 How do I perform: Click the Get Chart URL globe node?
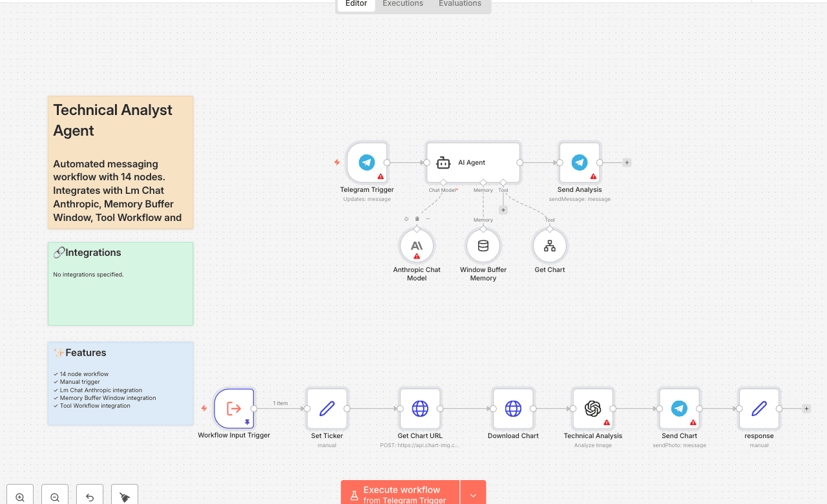click(420, 408)
